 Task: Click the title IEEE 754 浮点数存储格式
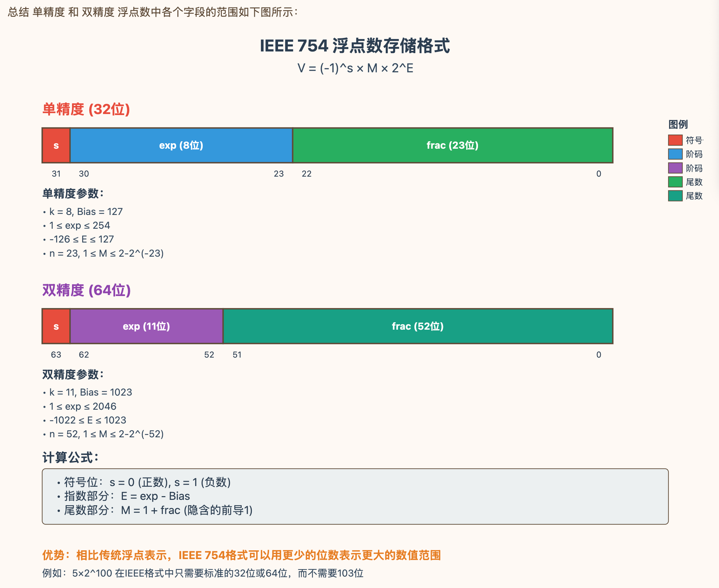(x=355, y=46)
